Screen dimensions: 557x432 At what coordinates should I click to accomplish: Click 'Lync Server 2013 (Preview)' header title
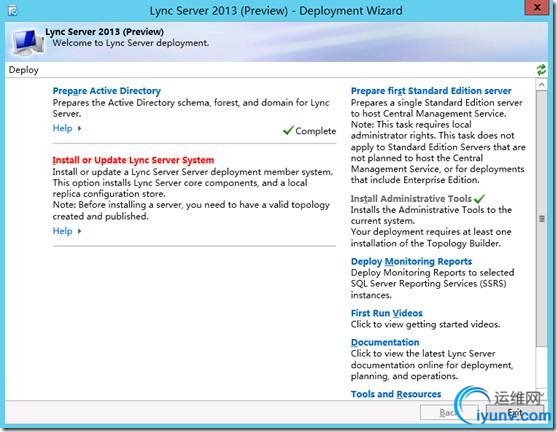[104, 32]
